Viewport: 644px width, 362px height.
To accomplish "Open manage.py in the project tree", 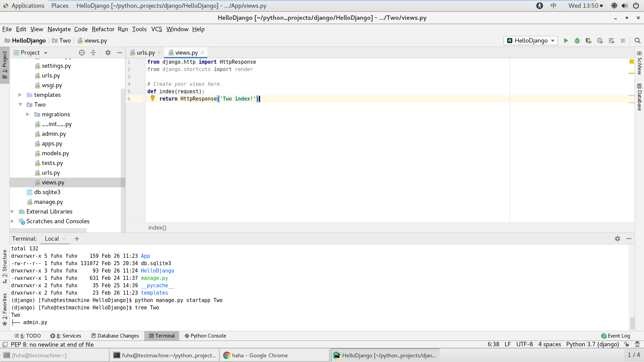I will click(49, 202).
